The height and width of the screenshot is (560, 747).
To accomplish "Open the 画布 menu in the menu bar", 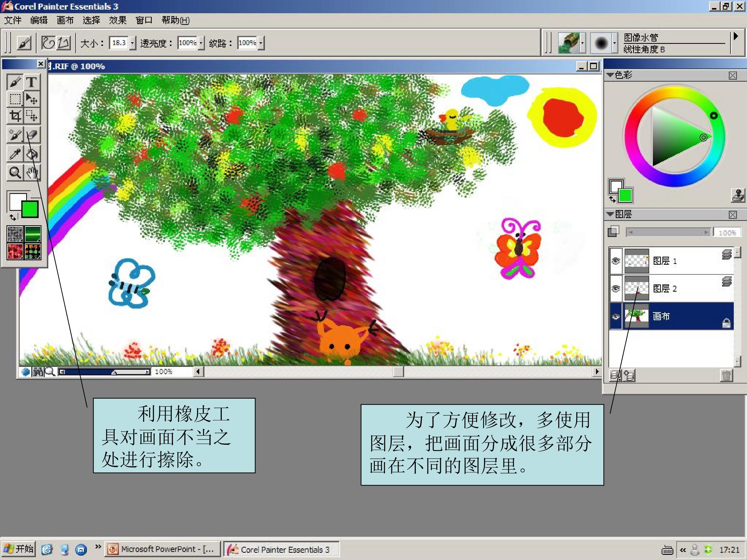I will pyautogui.click(x=65, y=20).
